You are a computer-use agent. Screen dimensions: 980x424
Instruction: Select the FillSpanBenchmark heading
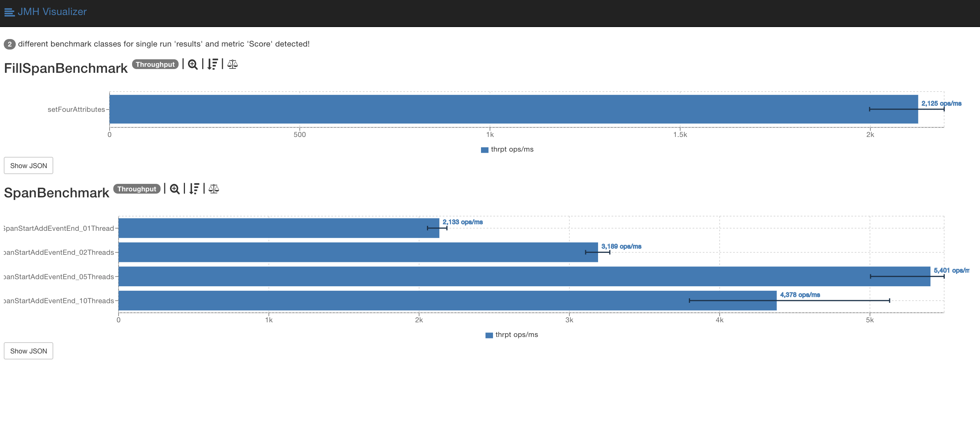pyautogui.click(x=65, y=68)
